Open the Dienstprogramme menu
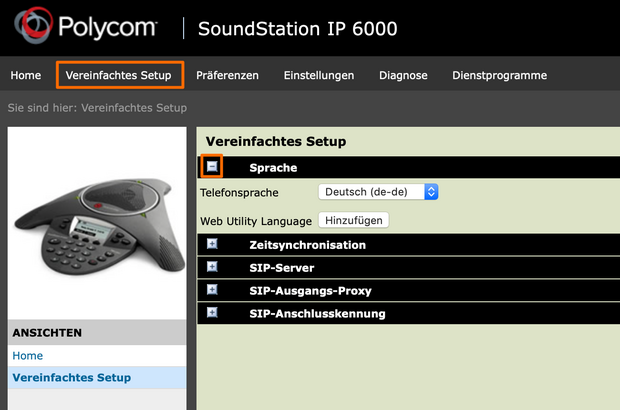Image resolution: width=620 pixels, height=410 pixels. coord(499,75)
